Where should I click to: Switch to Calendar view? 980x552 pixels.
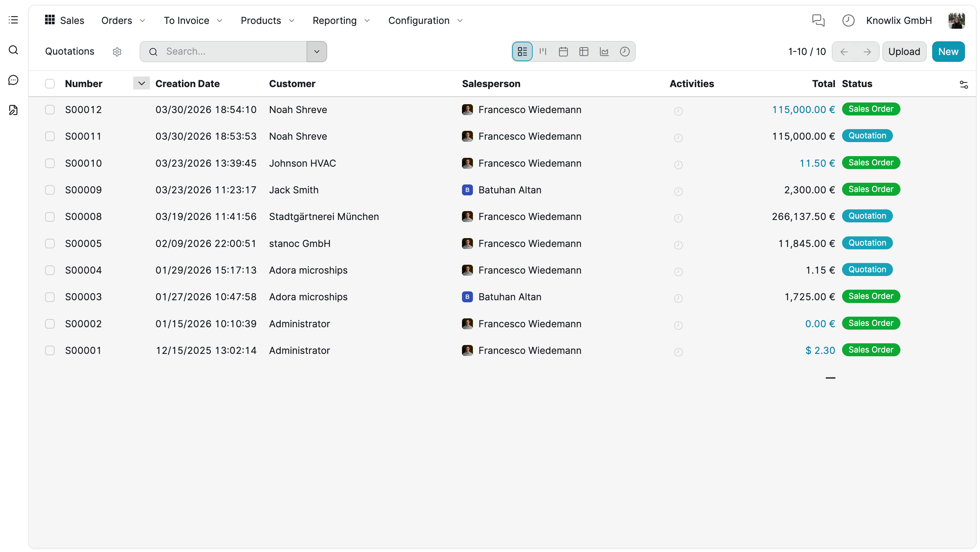(563, 51)
